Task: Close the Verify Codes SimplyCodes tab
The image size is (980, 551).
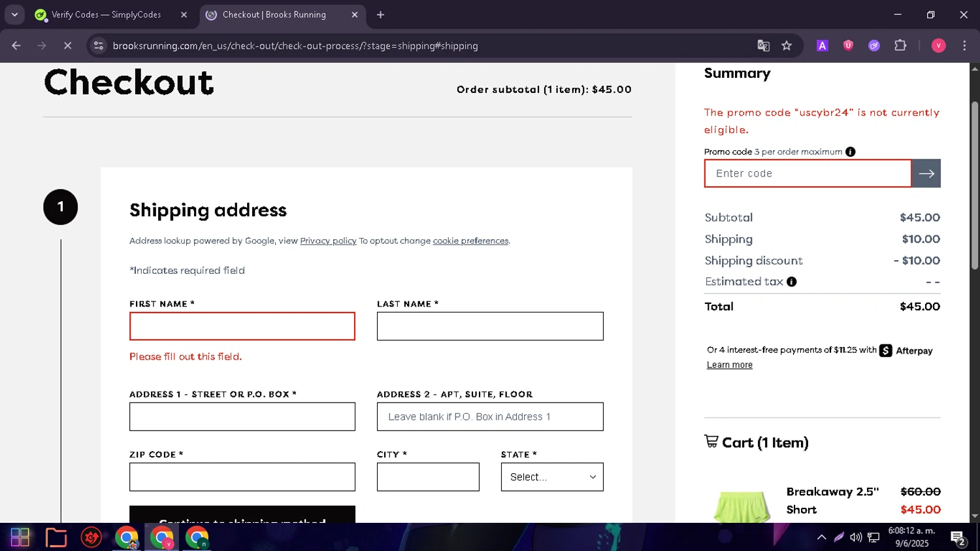Action: click(x=184, y=14)
